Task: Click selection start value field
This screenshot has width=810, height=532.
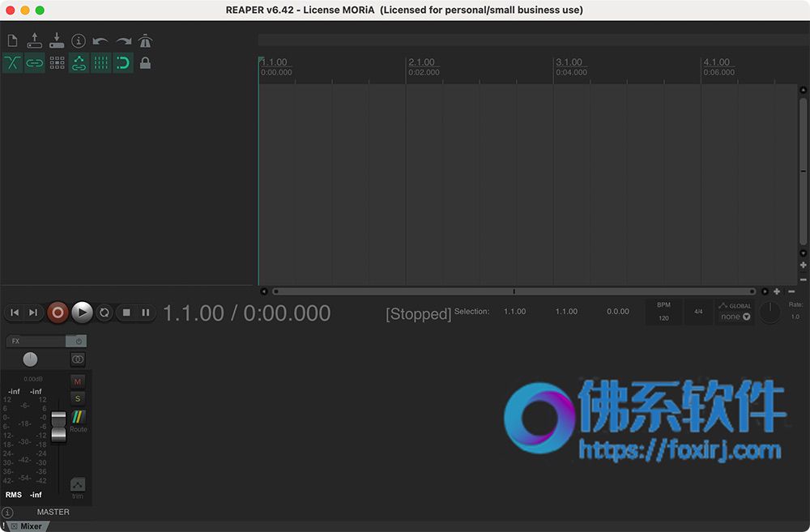Action: [515, 312]
